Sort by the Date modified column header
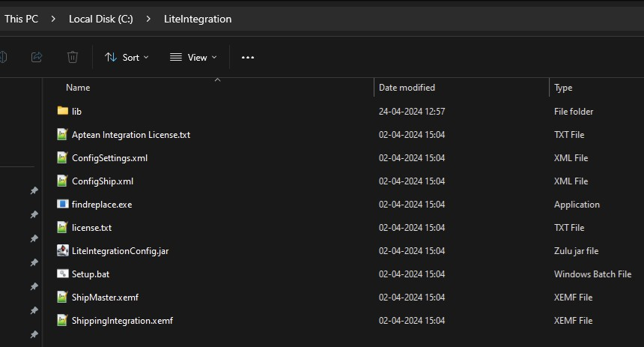 click(x=407, y=88)
